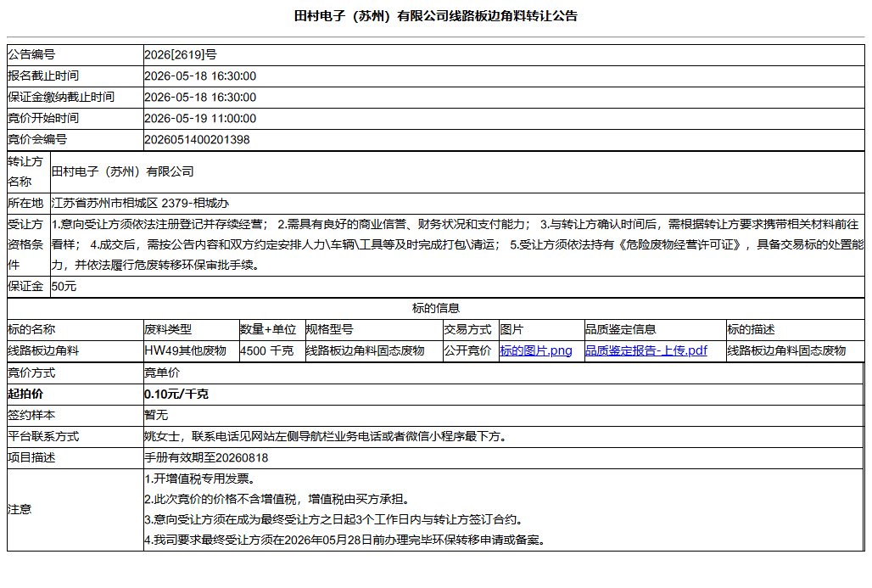Open the 标的图片.png link
The image size is (872, 588).
click(x=535, y=351)
